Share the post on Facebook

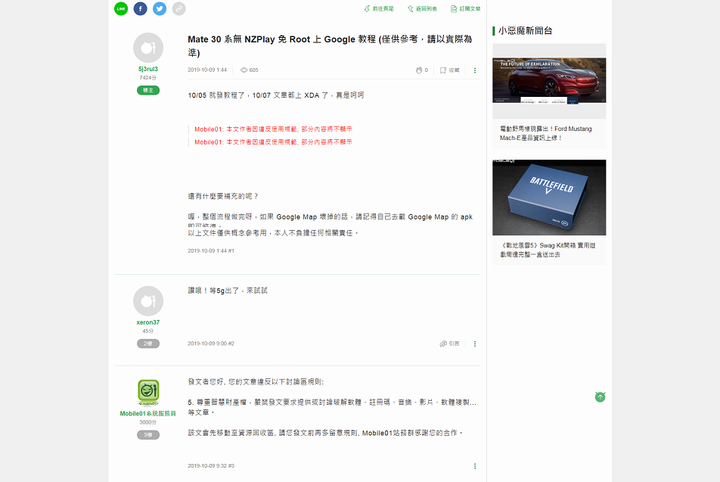pos(140,8)
